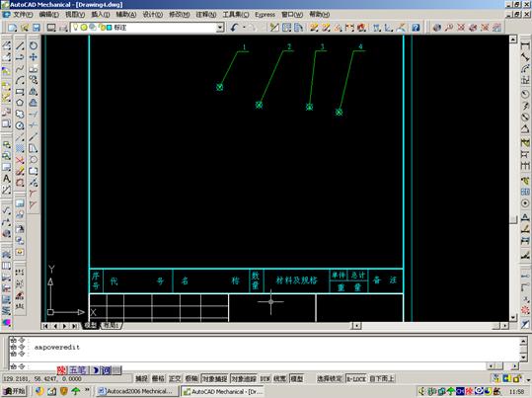Select the Line tool in draw toolbar
The height and width of the screenshot is (398, 532).
coord(20,45)
